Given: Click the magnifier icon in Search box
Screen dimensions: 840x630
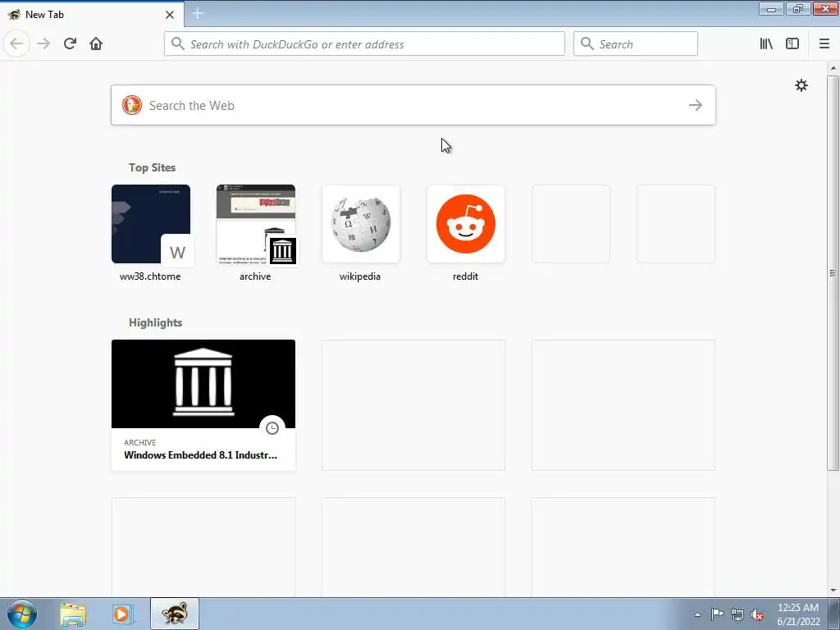Looking at the screenshot, I should [x=587, y=44].
